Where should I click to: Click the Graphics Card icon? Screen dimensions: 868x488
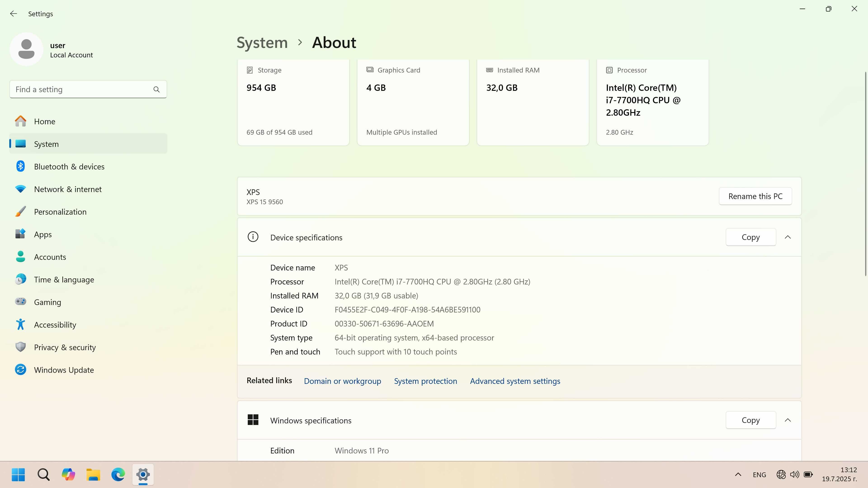[x=370, y=70]
